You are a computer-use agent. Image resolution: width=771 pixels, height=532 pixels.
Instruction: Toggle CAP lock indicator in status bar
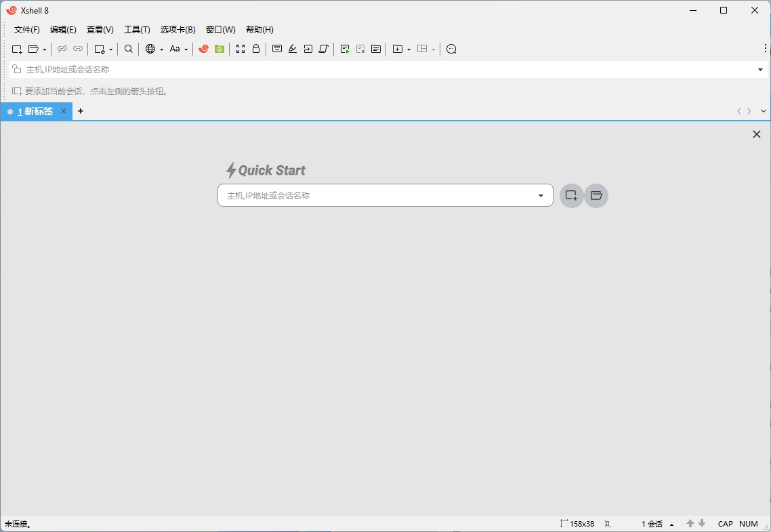click(x=725, y=524)
